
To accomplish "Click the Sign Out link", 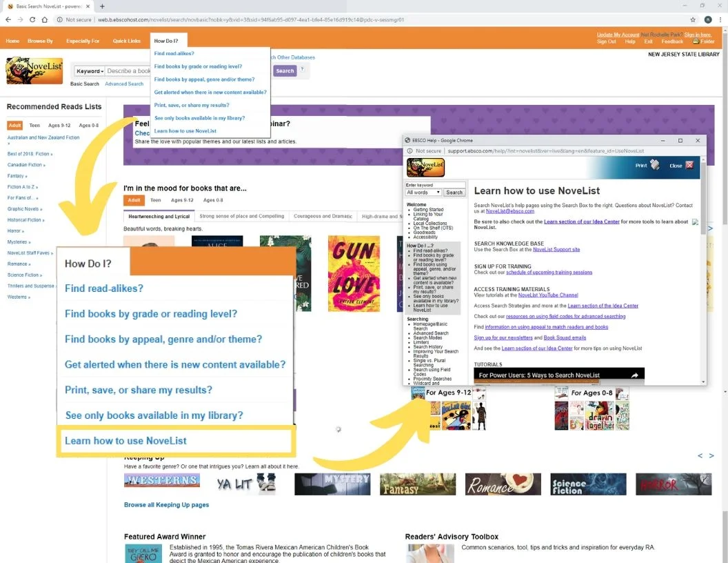I will [607, 41].
